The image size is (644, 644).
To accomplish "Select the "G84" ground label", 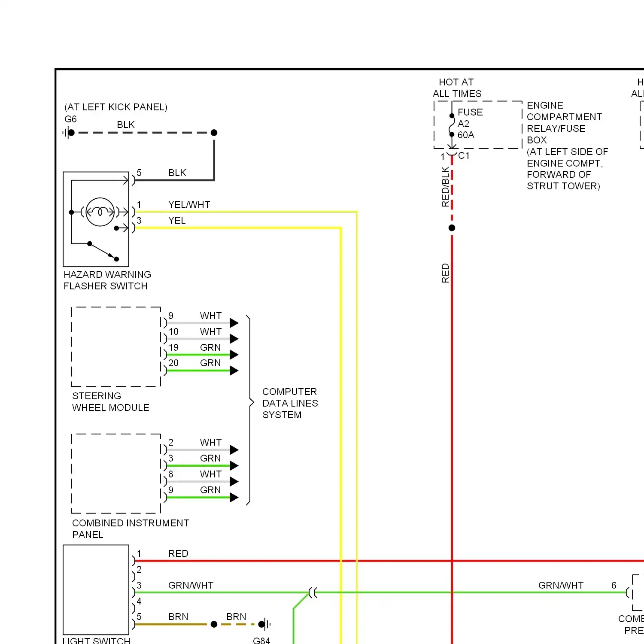I will click(261, 640).
